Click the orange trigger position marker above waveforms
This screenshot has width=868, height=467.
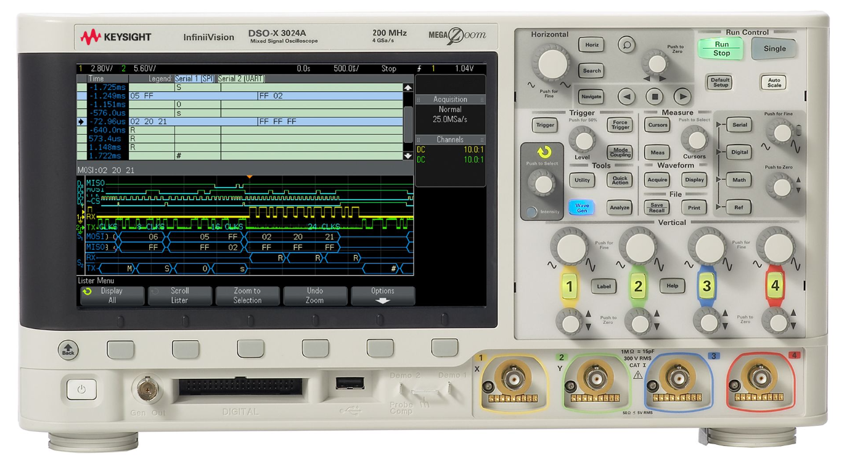coord(249,177)
